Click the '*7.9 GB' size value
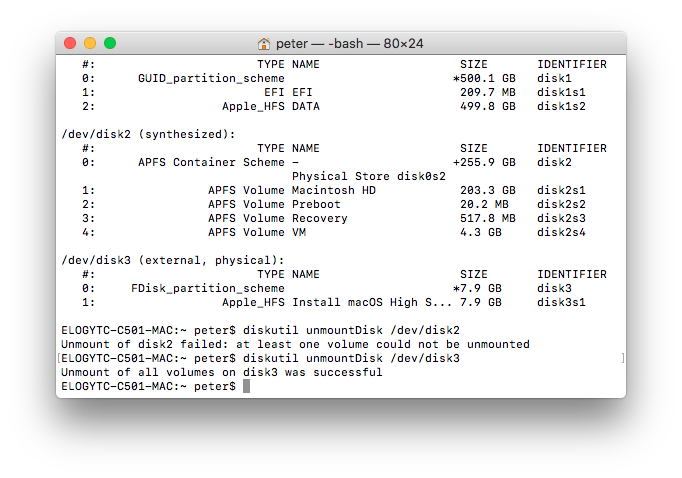Image resolution: width=682 pixels, height=478 pixels. tap(477, 288)
